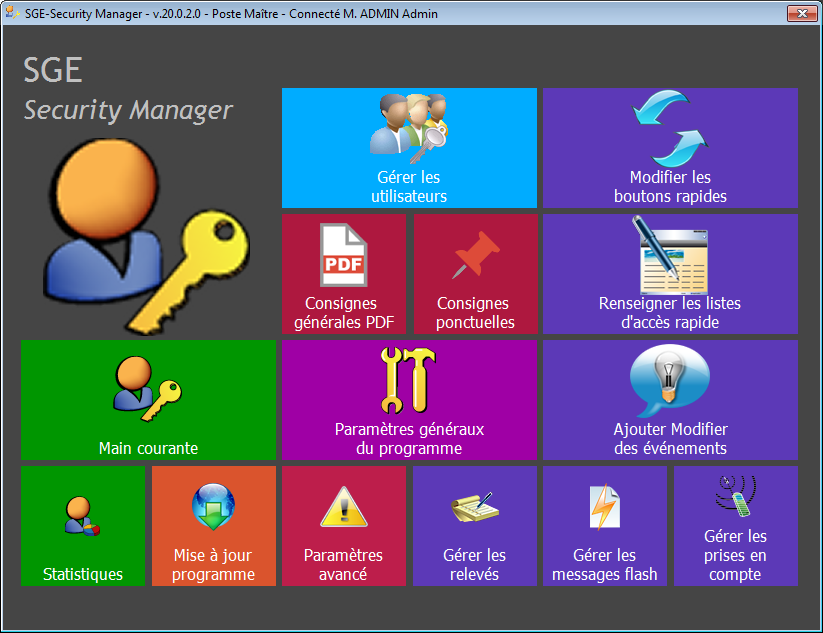Launch the Main courante tile
This screenshot has width=823, height=633.
pos(149,399)
